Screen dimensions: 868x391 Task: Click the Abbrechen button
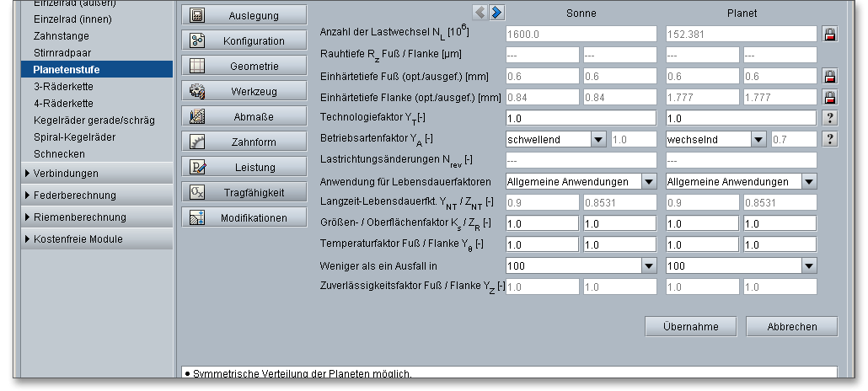(792, 326)
